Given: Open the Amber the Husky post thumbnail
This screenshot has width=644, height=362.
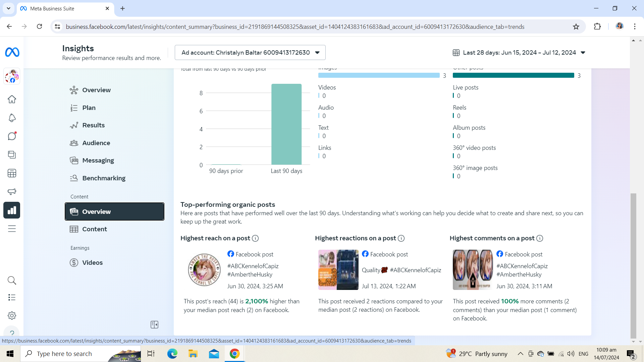Looking at the screenshot, I should [204, 270].
